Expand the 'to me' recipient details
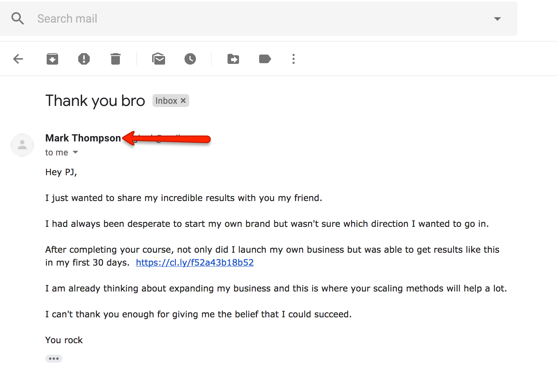 point(75,152)
